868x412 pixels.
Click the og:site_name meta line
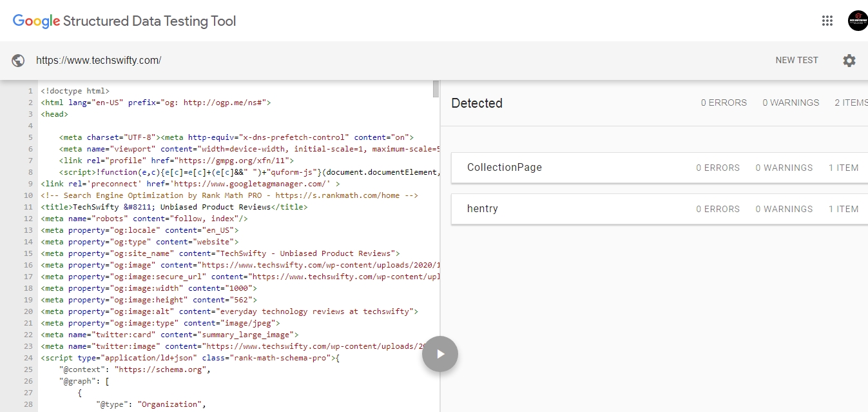[x=220, y=253]
